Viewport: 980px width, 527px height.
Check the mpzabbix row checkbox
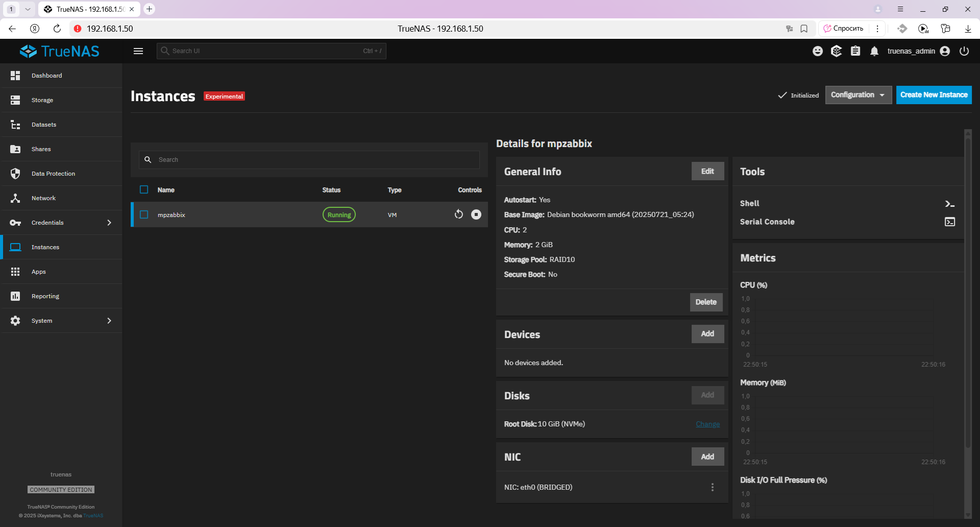pyautogui.click(x=144, y=214)
